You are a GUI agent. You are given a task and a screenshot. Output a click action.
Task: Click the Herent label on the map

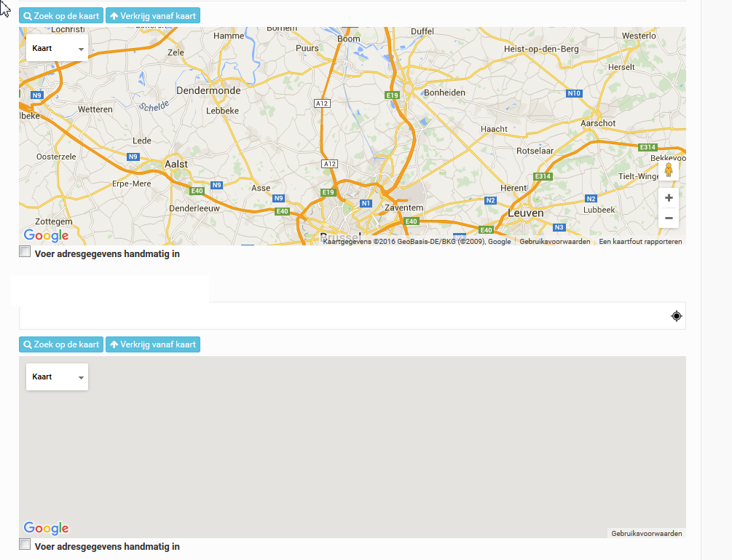tap(513, 188)
